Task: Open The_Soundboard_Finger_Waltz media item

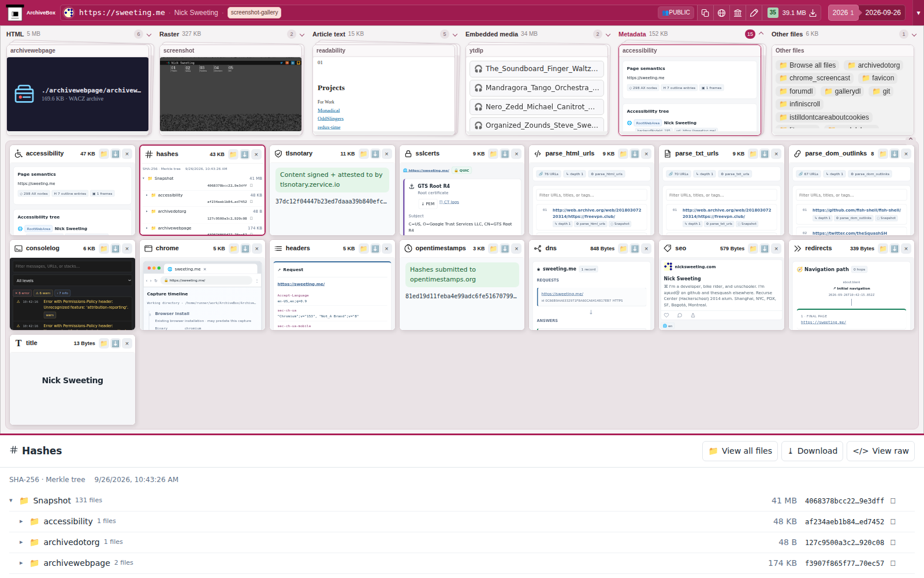Action: pyautogui.click(x=536, y=69)
